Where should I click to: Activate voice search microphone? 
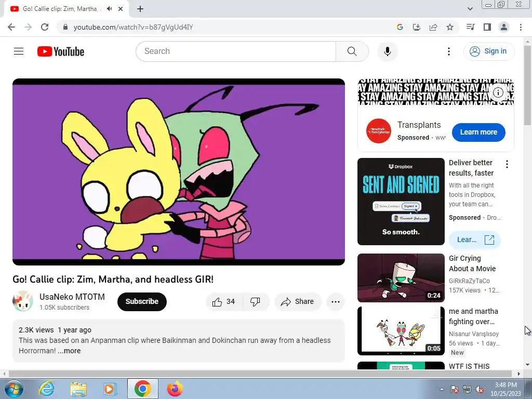tap(387, 51)
